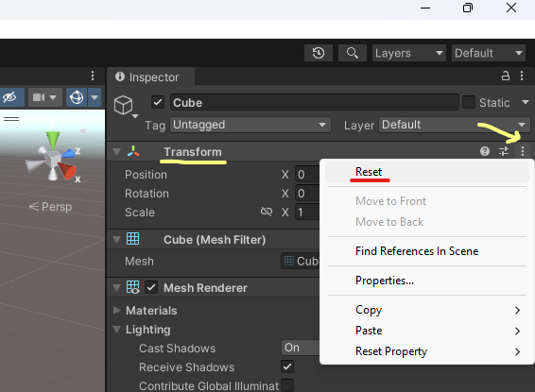Click the Cast Shadows label

177,349
